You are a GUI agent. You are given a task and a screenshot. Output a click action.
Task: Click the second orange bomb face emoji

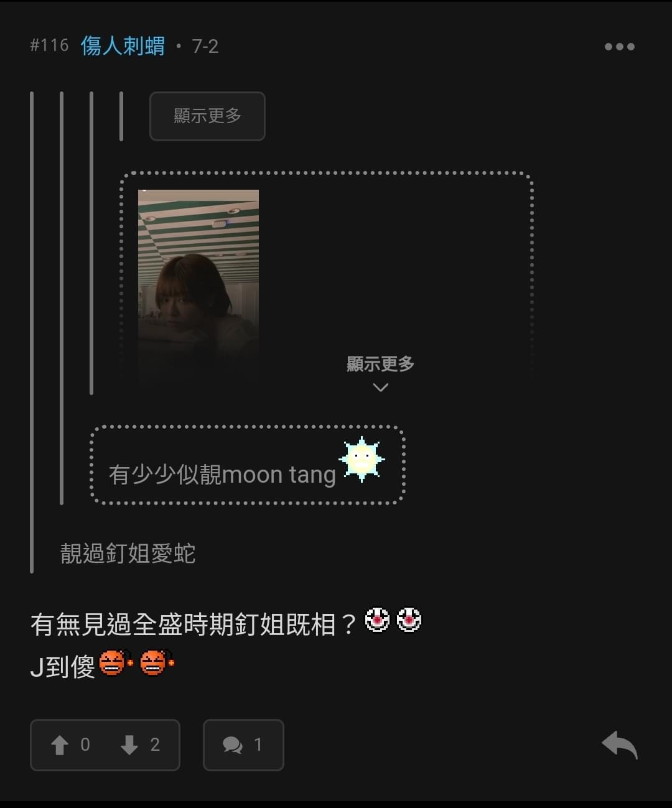[157, 662]
